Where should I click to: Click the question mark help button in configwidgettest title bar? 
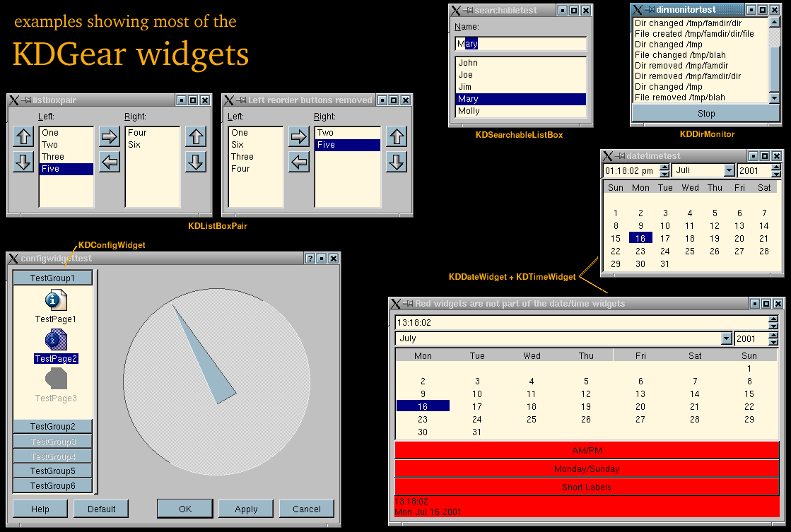click(310, 258)
